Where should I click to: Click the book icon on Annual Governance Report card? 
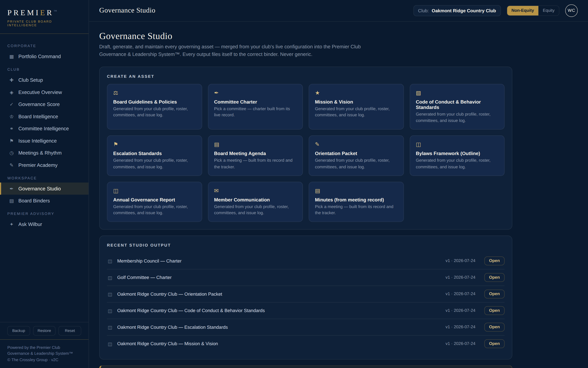116,191
